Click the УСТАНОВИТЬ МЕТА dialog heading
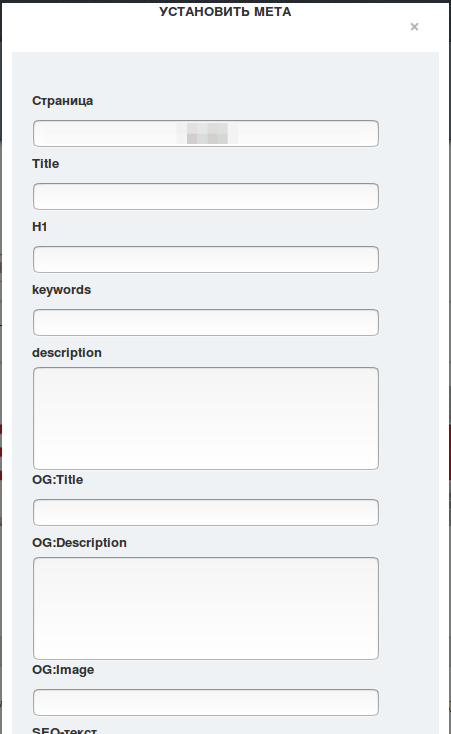Image resolution: width=451 pixels, height=734 pixels. coord(225,12)
